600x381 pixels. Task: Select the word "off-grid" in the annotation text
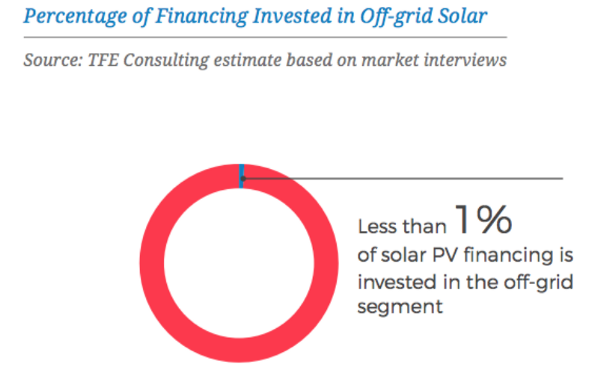[538, 283]
